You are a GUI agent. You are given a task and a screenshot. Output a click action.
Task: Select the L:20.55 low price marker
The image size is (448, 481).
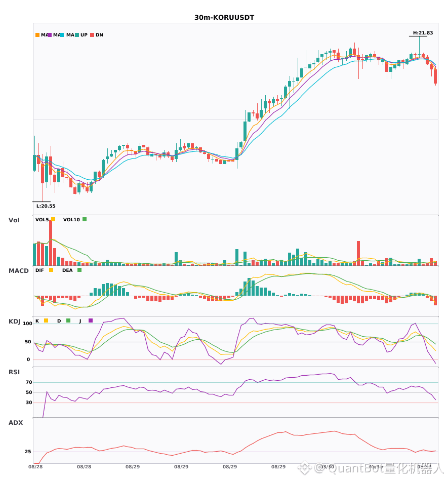[46, 206]
